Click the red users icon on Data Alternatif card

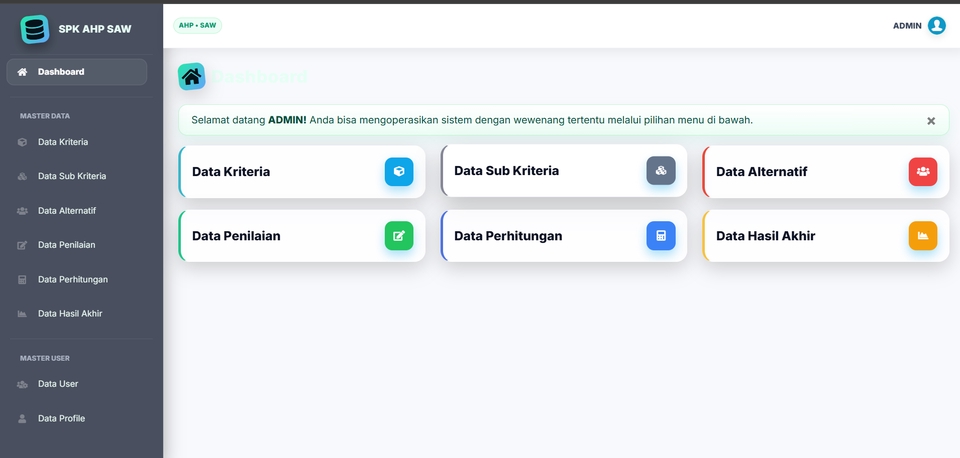click(x=923, y=172)
